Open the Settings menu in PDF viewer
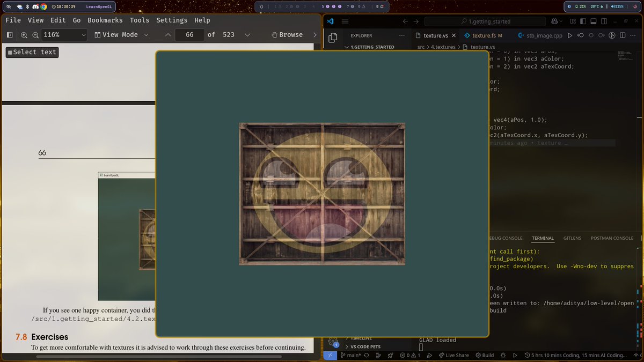Screen dimensions: 644x362 point(172,20)
